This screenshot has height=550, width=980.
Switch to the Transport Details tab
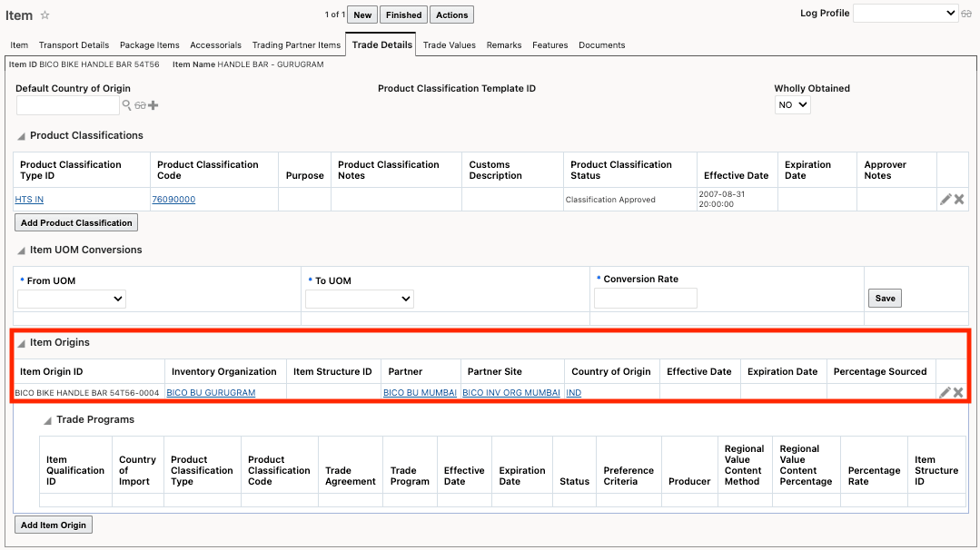[74, 45]
